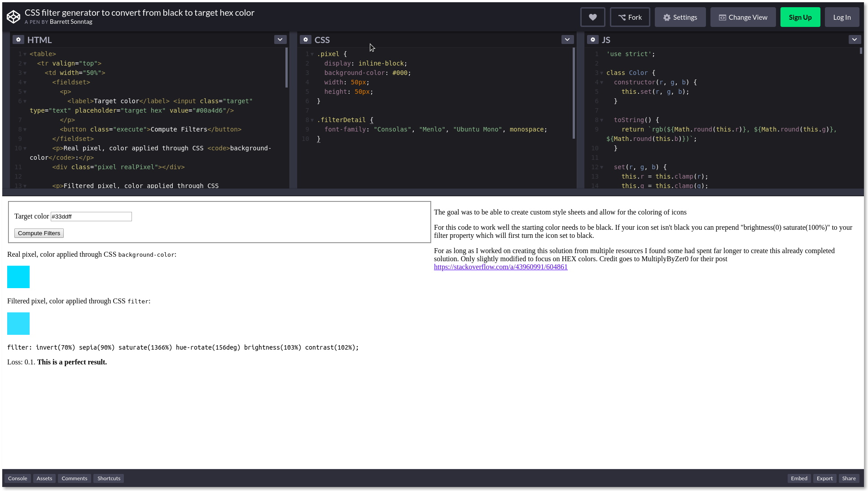
Task: Open the Console panel
Action: click(x=18, y=478)
